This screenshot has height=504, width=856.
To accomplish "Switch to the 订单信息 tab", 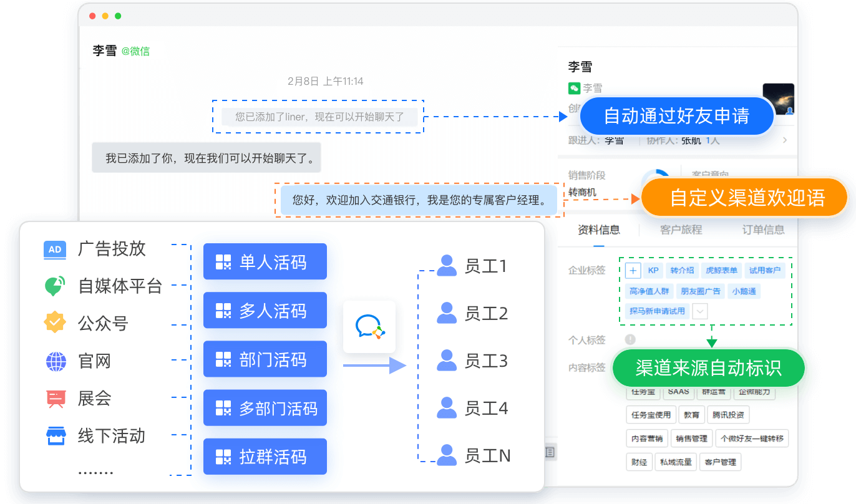I will coord(764,230).
